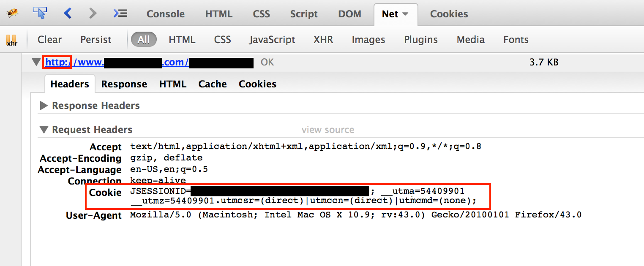
Task: Click the back navigation arrow
Action: click(x=68, y=13)
